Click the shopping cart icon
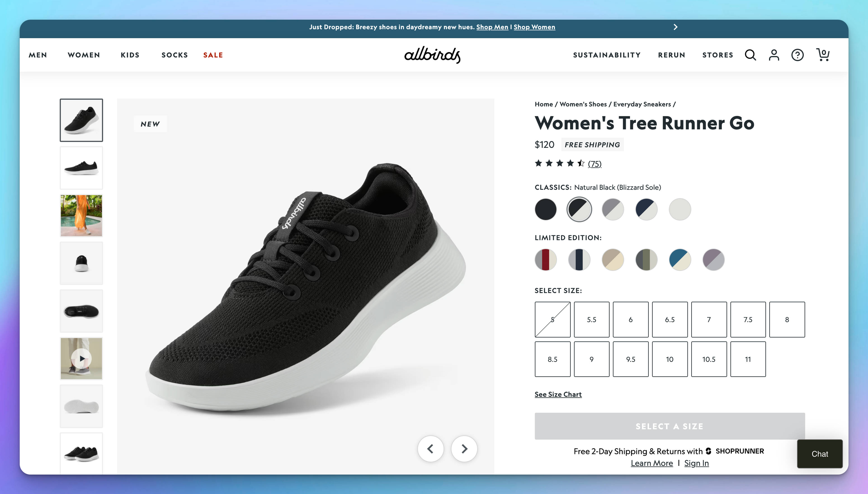Viewport: 868px width, 494px height. (823, 54)
